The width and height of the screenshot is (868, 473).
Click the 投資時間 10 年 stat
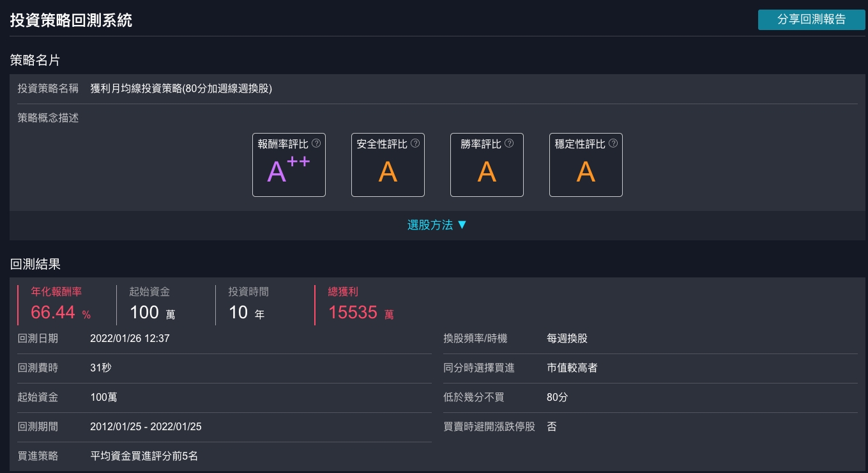(x=247, y=313)
